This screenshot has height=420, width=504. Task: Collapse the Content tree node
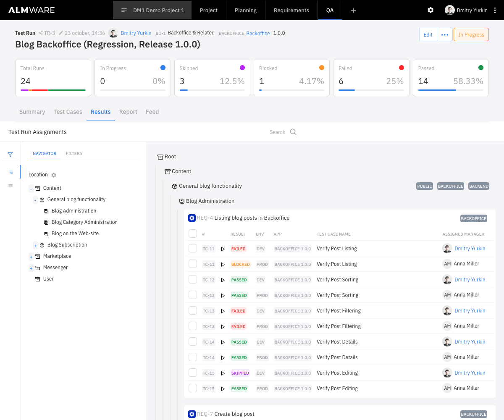coord(31,189)
